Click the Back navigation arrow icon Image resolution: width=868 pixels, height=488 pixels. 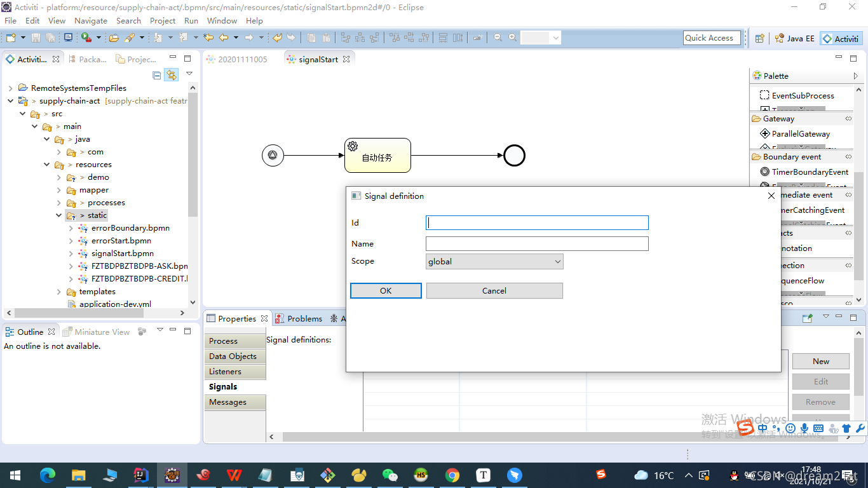click(x=224, y=38)
